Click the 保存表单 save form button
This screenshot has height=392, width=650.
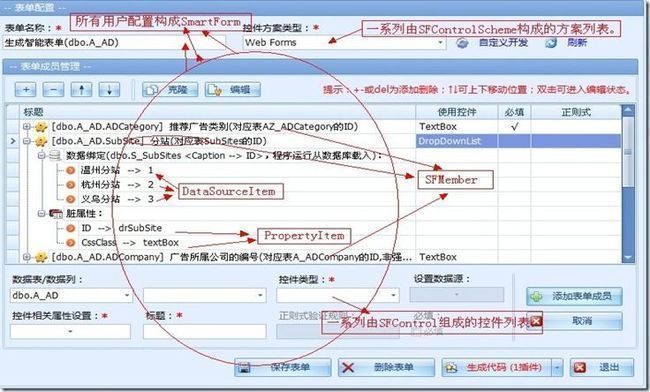click(x=282, y=367)
